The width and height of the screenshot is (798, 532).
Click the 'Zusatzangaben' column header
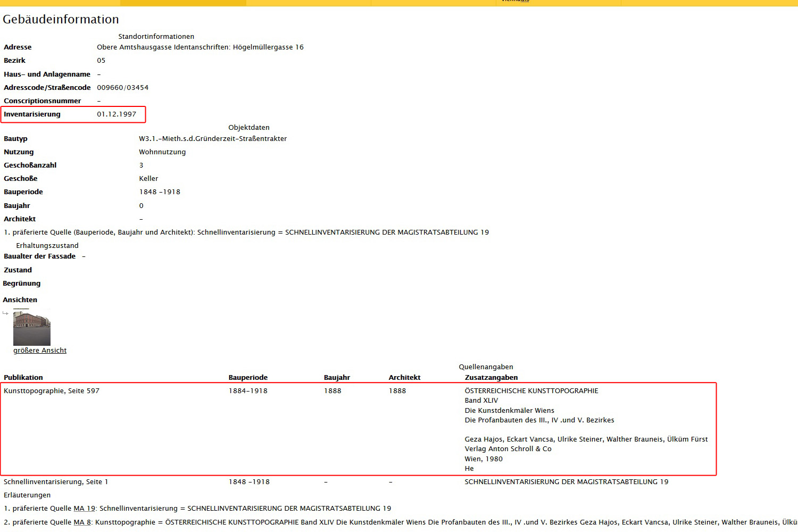(491, 377)
